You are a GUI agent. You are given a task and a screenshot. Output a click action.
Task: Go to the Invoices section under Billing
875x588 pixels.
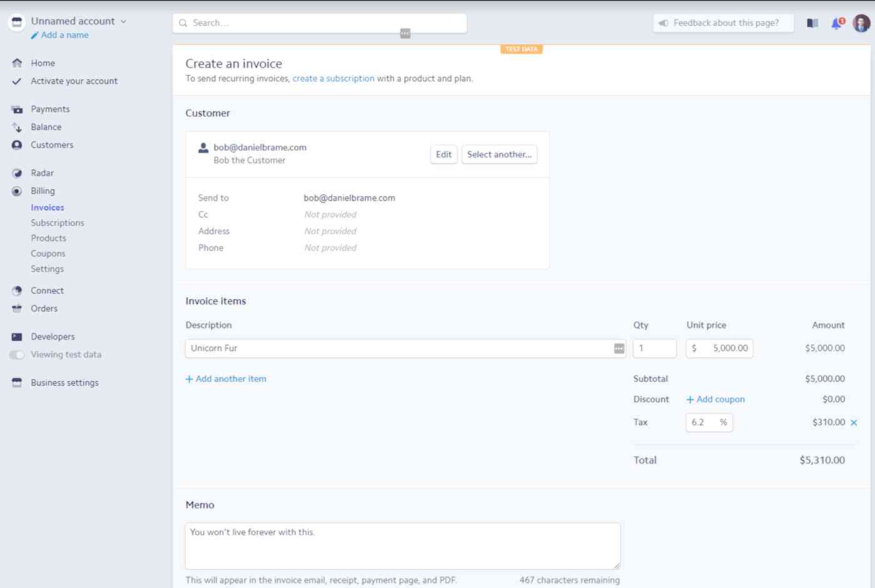pyautogui.click(x=47, y=207)
